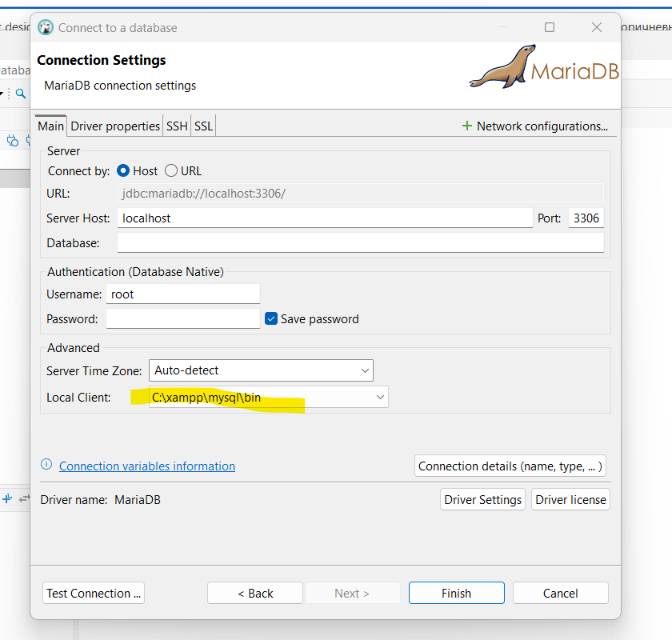This screenshot has height=640, width=672.
Task: Close the Connect to a database dialog
Action: pyautogui.click(x=597, y=27)
